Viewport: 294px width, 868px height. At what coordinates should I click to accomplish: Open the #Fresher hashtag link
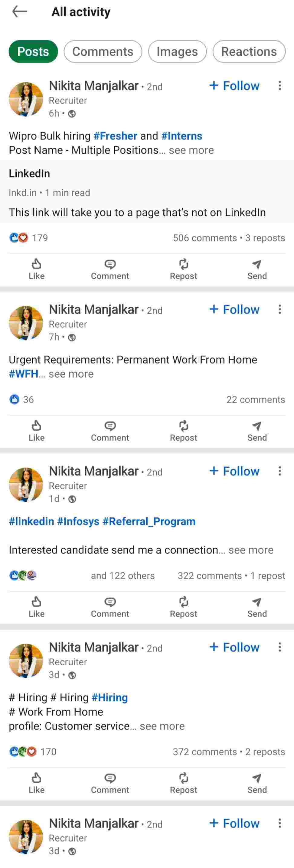click(115, 136)
